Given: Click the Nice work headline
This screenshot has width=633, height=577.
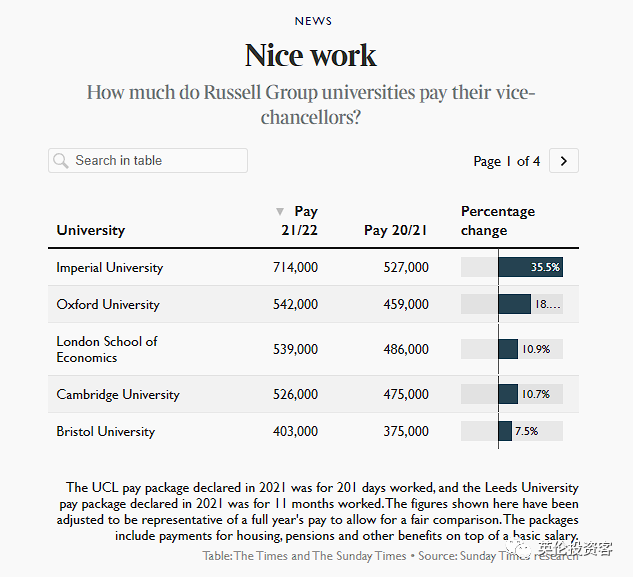Looking at the screenshot, I should point(311,55).
